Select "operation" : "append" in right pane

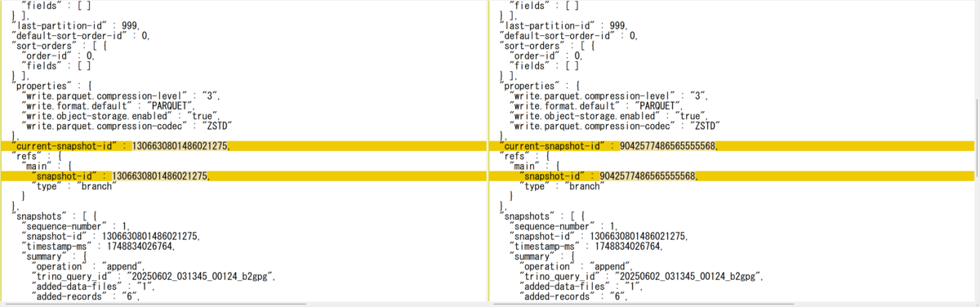[577, 265]
